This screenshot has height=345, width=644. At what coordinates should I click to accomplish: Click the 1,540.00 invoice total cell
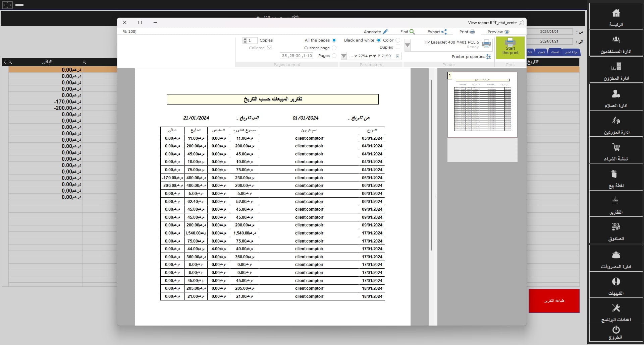point(245,233)
